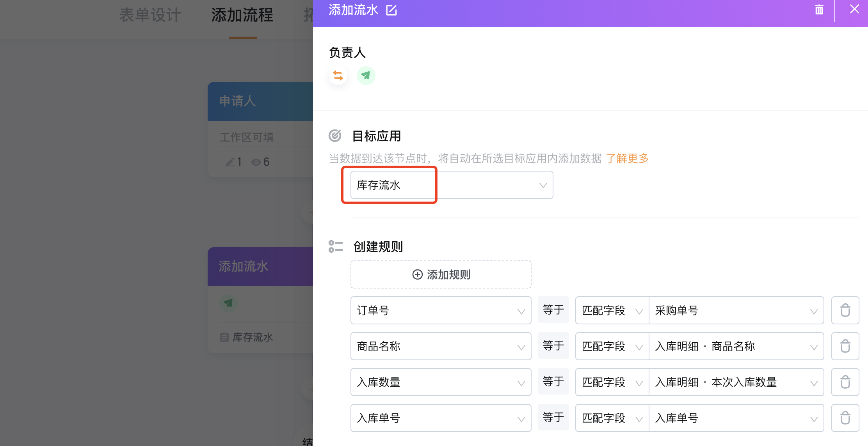Delete the 订单号 rule row
This screenshot has height=446, width=868.
point(845,310)
